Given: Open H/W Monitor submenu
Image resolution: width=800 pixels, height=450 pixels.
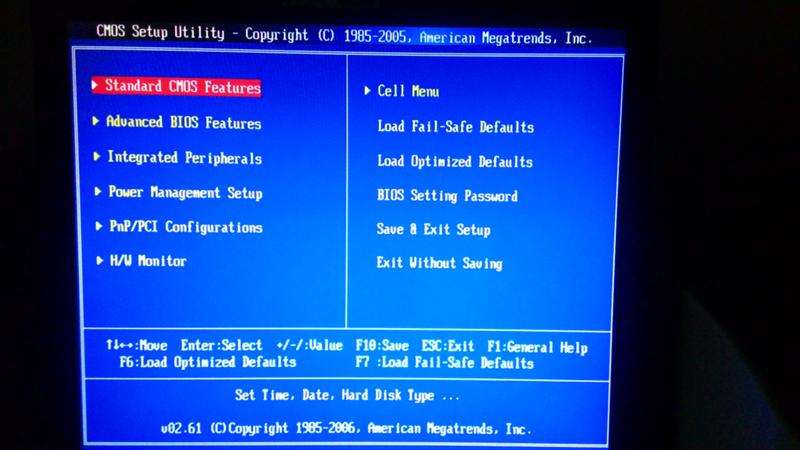Looking at the screenshot, I should (148, 261).
